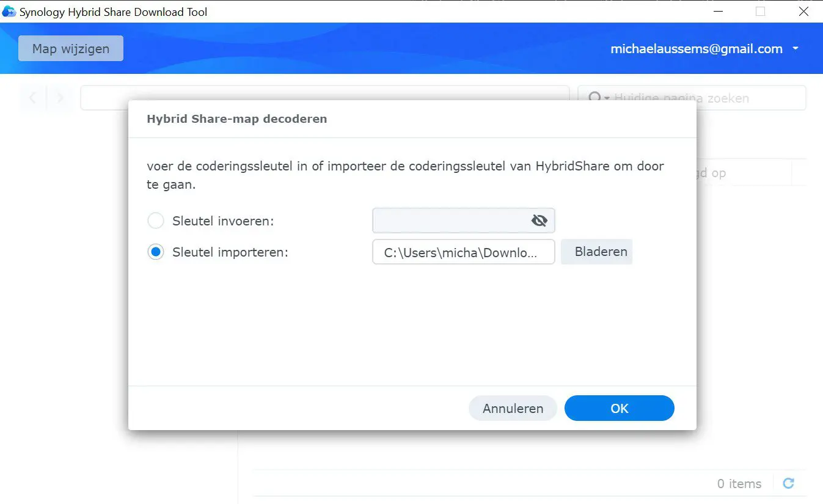Screen dimensions: 823x504
Task: Click the Huidige pagina zoeken search field
Action: [692, 98]
